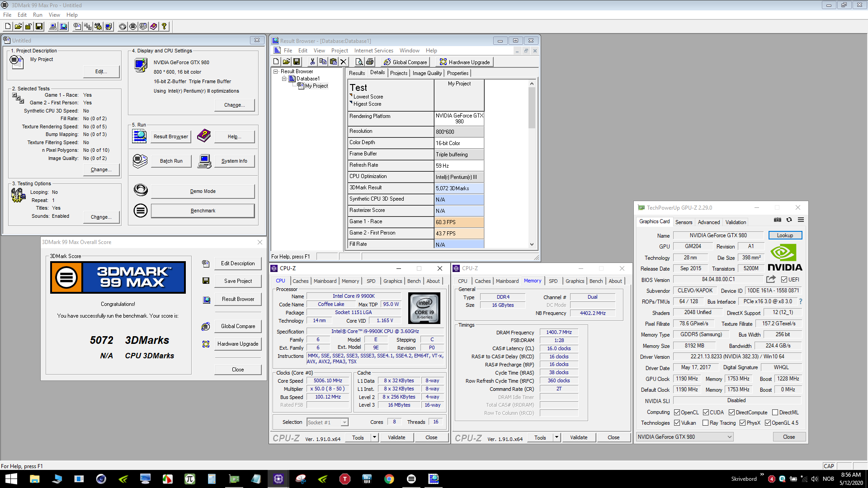Click the Print Preview icon in Result Browser
868x488 pixels.
tap(359, 62)
